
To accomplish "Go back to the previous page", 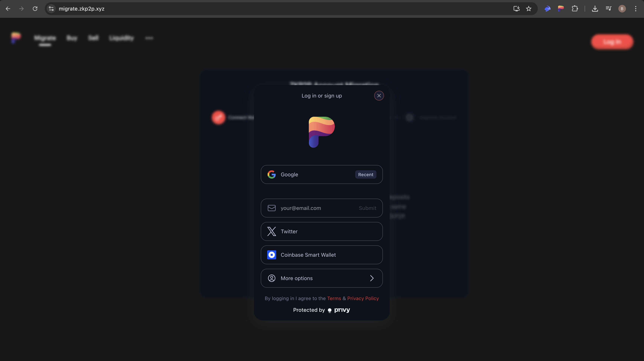I will 8,9.
